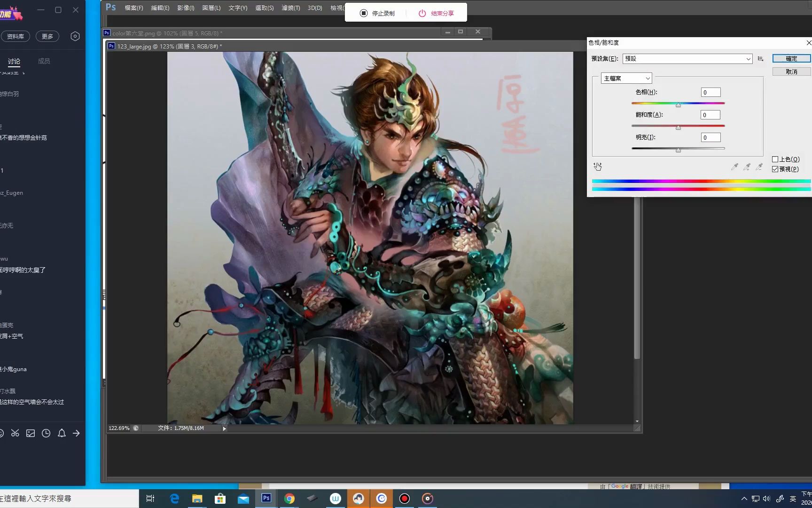The image size is (812, 508).
Task: Click the 明亮(I) value input field
Action: click(x=710, y=137)
